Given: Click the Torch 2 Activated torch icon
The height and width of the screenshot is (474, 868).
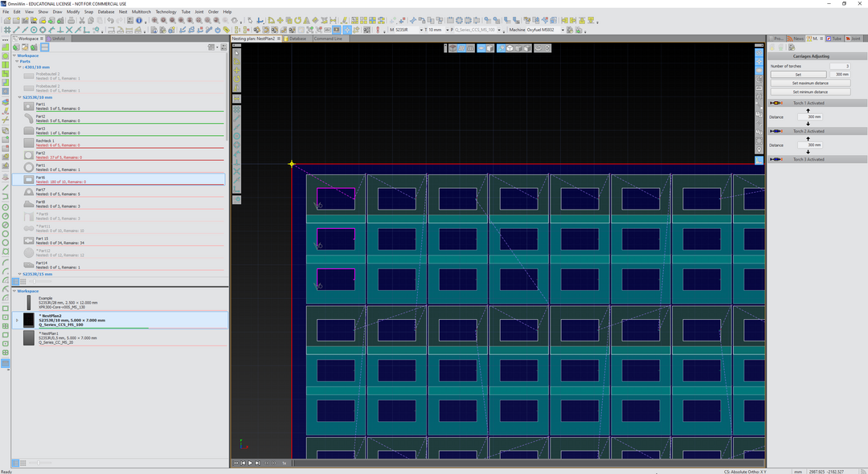Looking at the screenshot, I should (776, 131).
